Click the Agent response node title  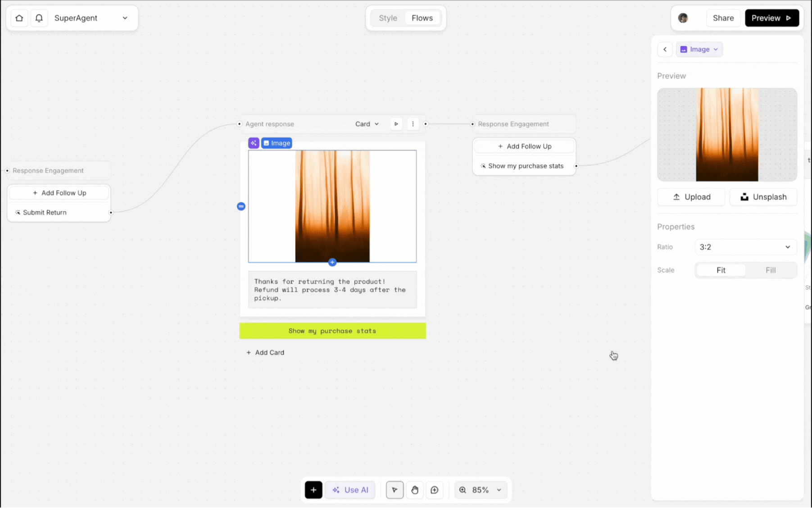(269, 124)
